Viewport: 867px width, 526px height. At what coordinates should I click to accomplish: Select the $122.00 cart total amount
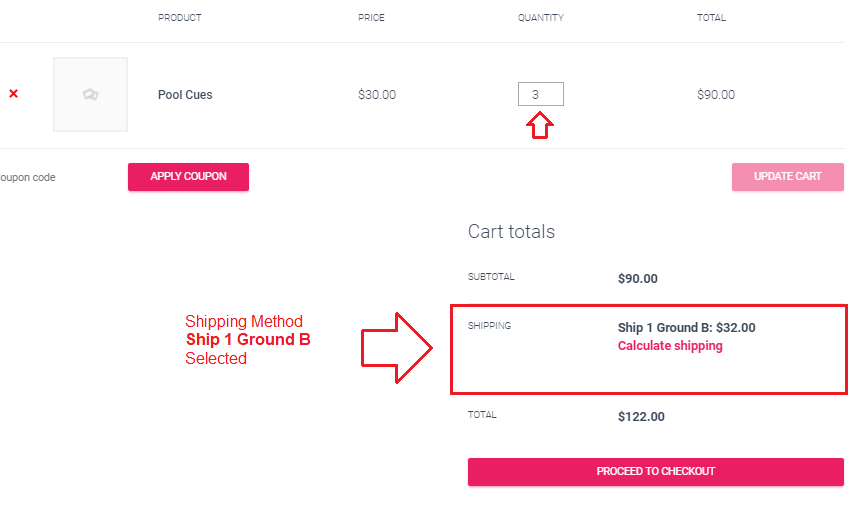641,416
